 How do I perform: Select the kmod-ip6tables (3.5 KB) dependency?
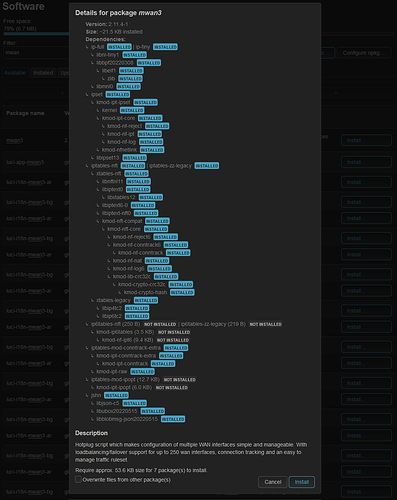pyautogui.click(x=125, y=332)
